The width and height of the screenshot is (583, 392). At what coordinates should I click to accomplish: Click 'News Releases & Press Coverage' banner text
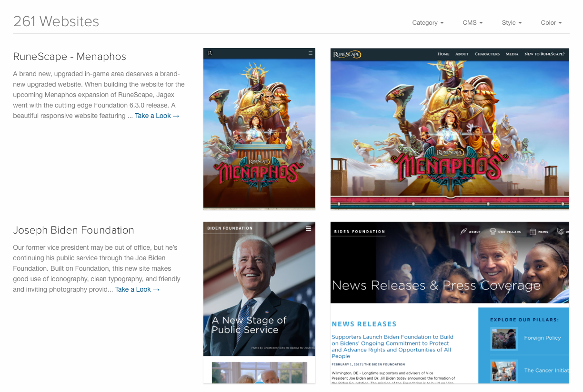coord(436,285)
